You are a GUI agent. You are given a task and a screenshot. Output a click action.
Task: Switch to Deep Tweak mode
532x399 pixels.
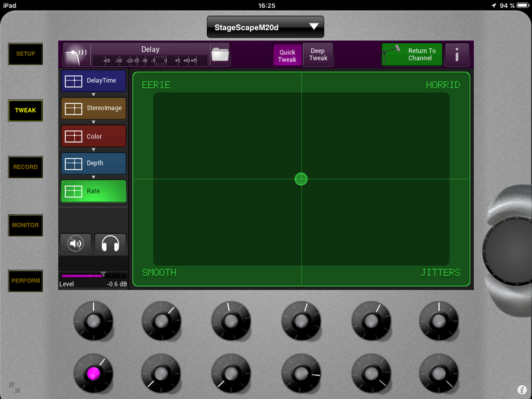coord(318,54)
